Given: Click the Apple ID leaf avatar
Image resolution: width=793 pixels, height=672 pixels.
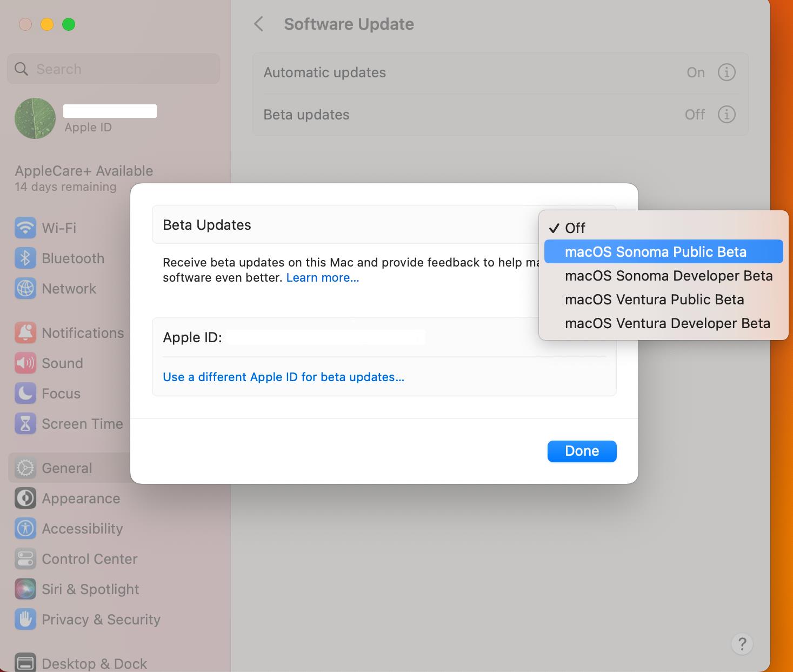Looking at the screenshot, I should 35,118.
